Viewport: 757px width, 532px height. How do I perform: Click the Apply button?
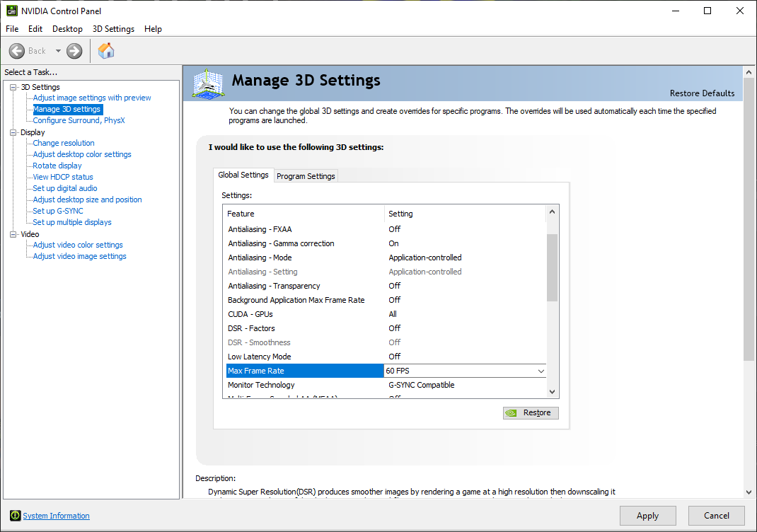647,516
